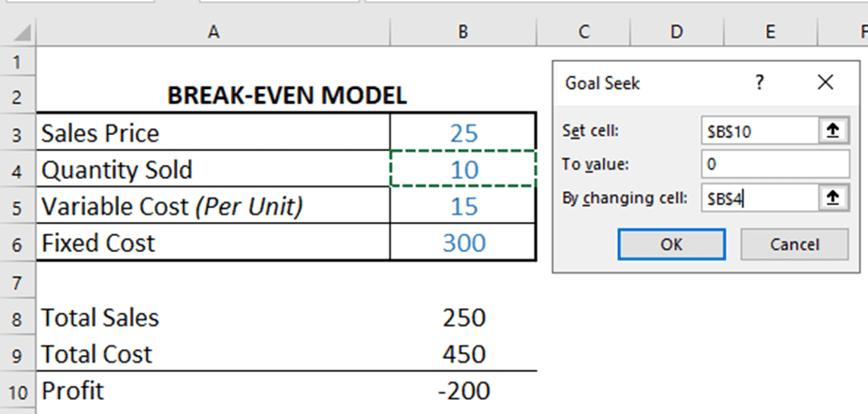
Task: Select the Fixed Cost label cell
Action: coord(213,243)
